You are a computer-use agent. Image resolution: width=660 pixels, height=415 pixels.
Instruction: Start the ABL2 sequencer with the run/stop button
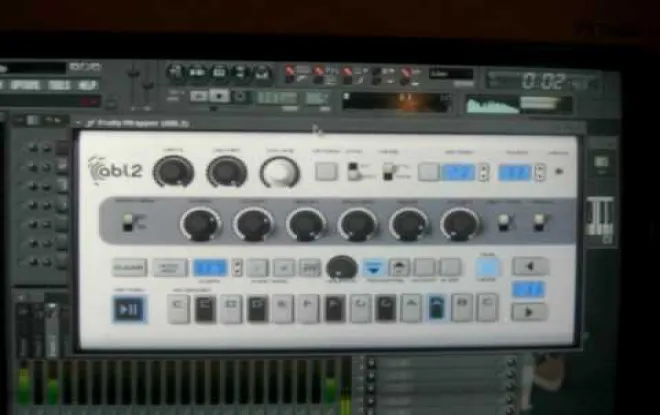tap(130, 309)
